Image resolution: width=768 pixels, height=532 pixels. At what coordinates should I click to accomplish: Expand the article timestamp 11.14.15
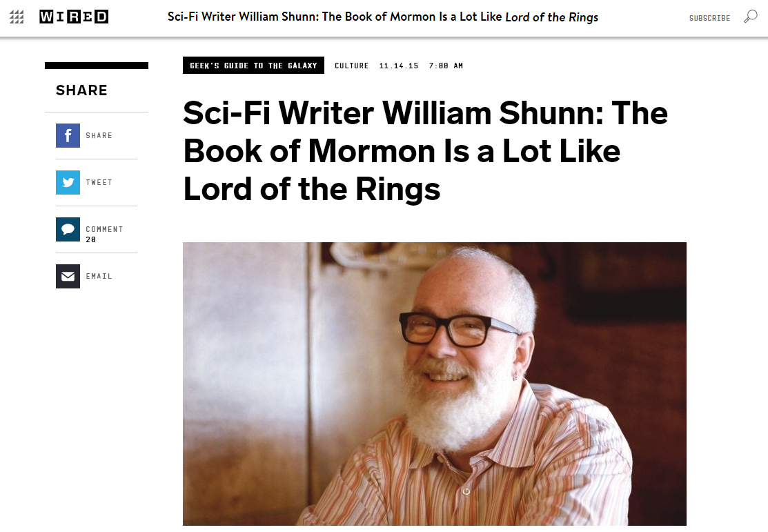[399, 66]
